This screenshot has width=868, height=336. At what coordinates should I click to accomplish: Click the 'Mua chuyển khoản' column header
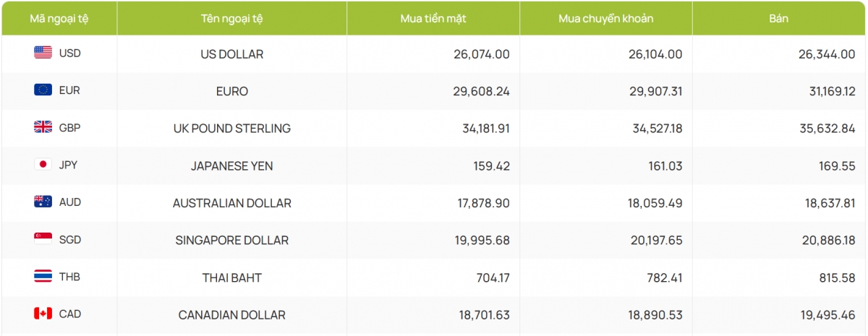(x=606, y=18)
